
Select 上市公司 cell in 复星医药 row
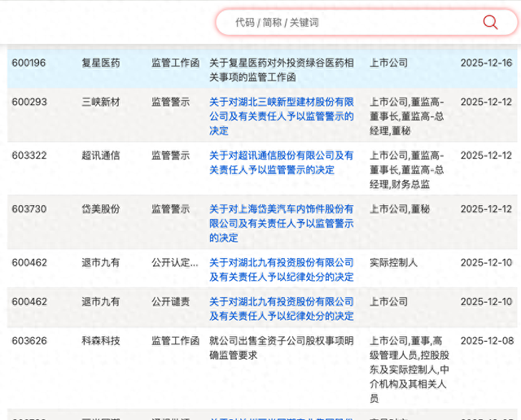(x=389, y=63)
